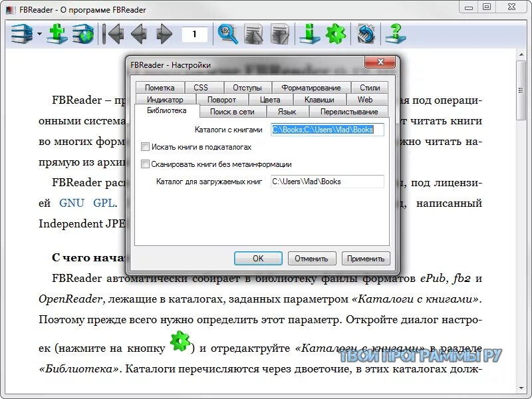Enable Сканировать книги без метаинформации checkbox
The image size is (532, 399).
pos(145,164)
